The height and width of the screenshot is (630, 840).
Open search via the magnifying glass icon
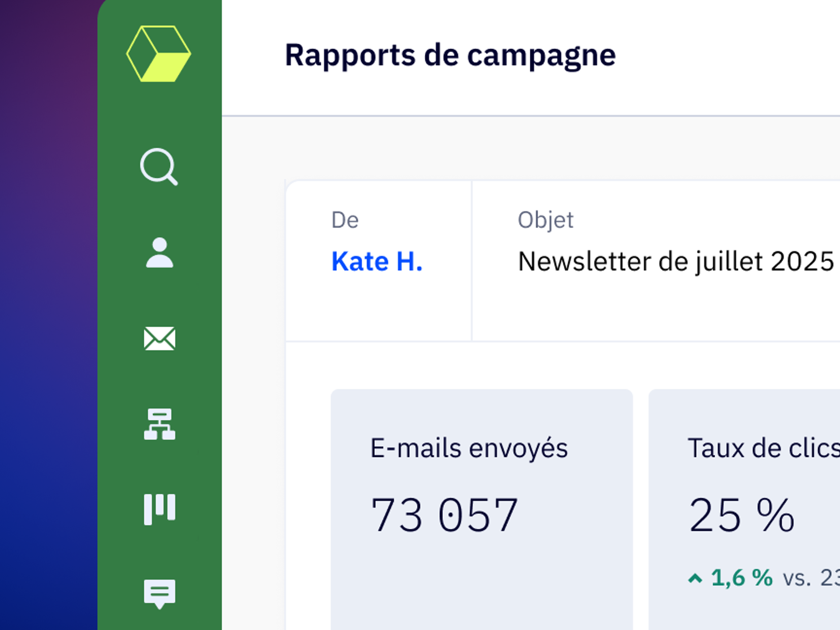159,167
